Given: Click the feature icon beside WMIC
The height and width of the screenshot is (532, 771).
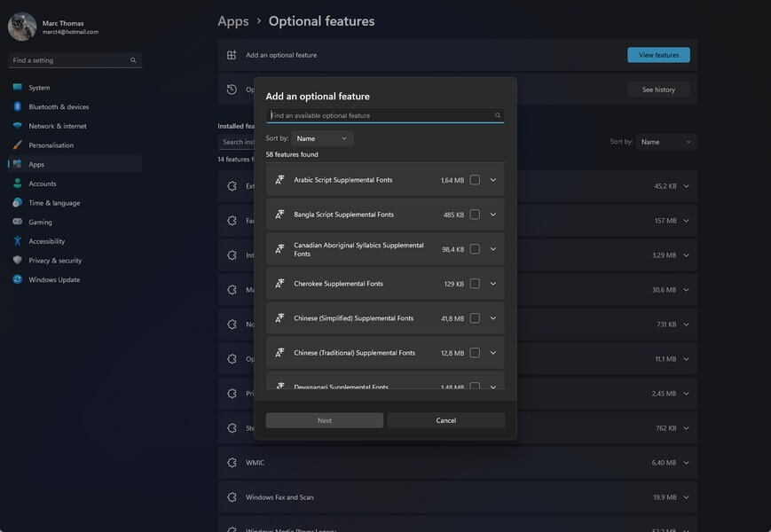Looking at the screenshot, I should tap(232, 463).
